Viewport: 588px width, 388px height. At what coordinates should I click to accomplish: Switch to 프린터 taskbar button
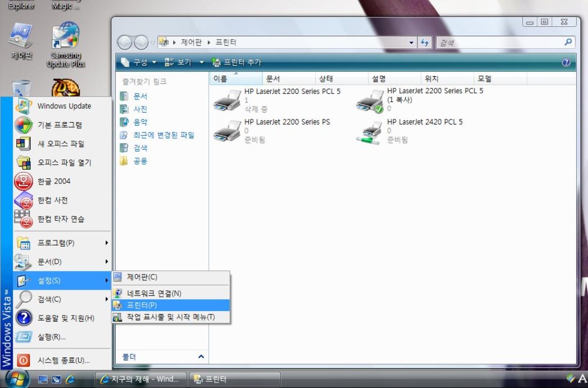(x=235, y=379)
